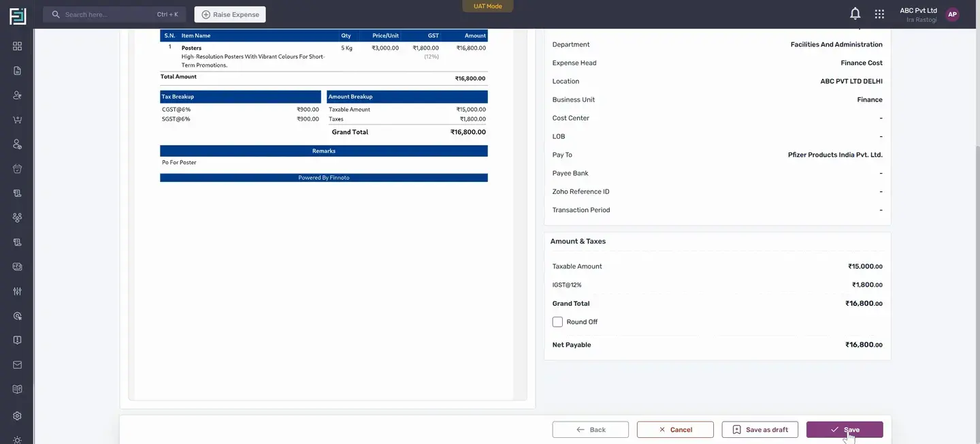Open the people group icon in sidebar
The image size is (980, 444).
(17, 218)
